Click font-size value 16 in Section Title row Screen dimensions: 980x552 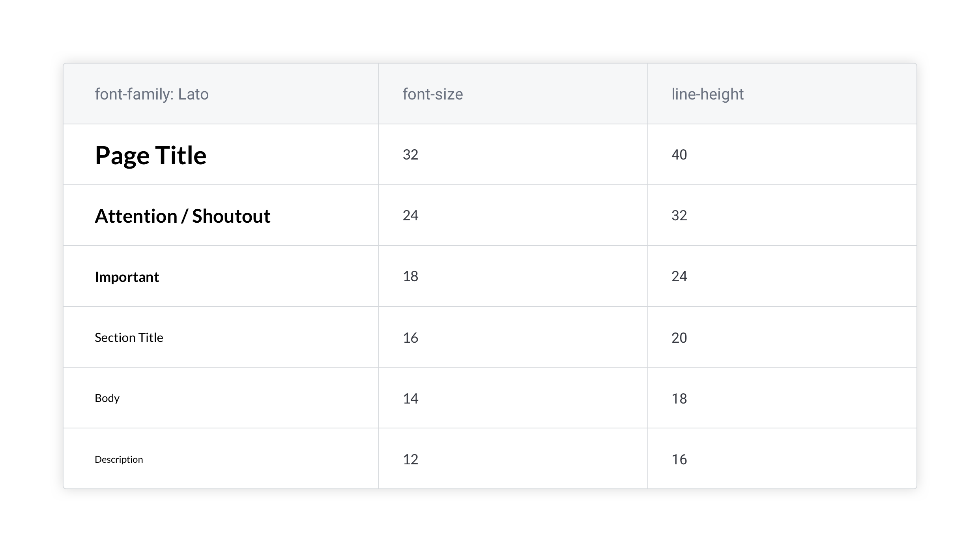click(410, 338)
